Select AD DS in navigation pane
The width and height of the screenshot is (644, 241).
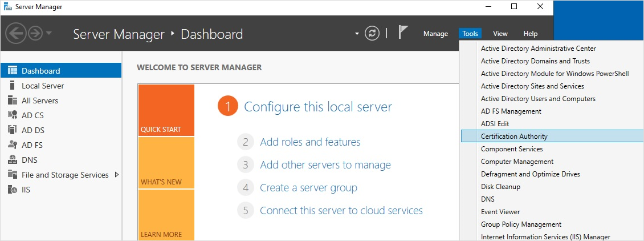[x=61, y=130]
